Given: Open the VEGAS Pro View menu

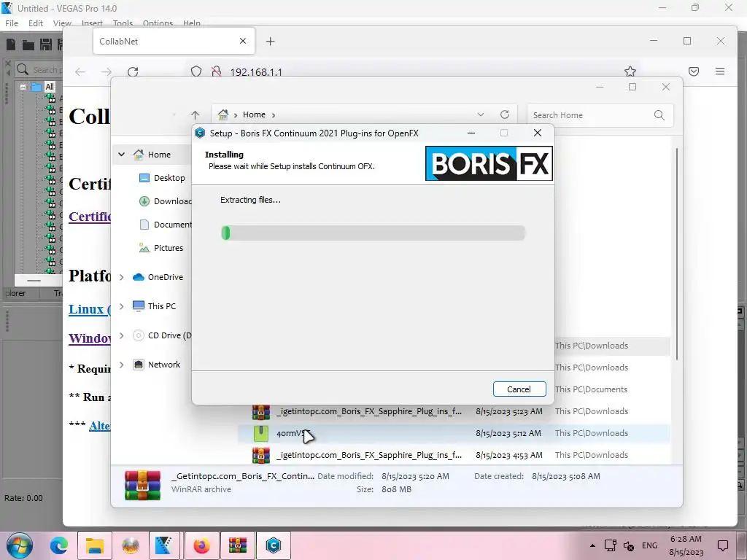Looking at the screenshot, I should point(62,23).
